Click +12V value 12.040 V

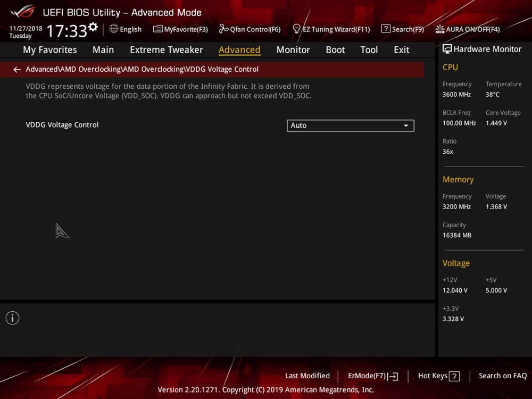pyautogui.click(x=455, y=290)
